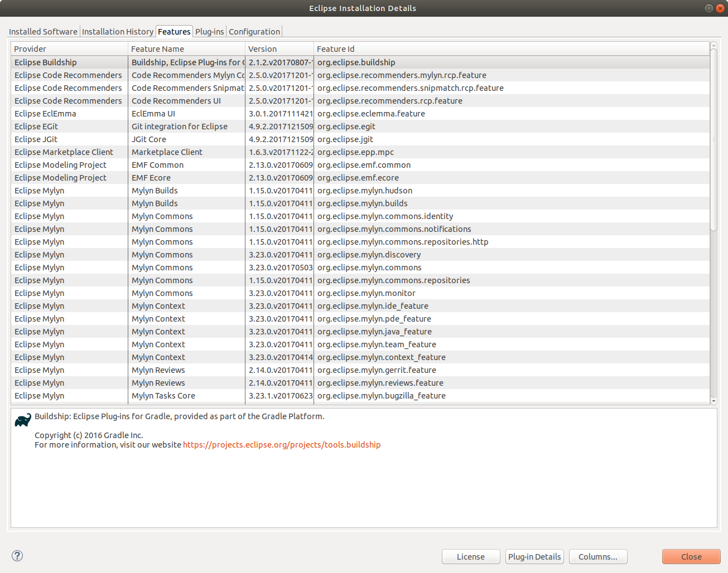Select the Eclipse EGit provider cell
This screenshot has width=728, height=573.
tap(36, 127)
